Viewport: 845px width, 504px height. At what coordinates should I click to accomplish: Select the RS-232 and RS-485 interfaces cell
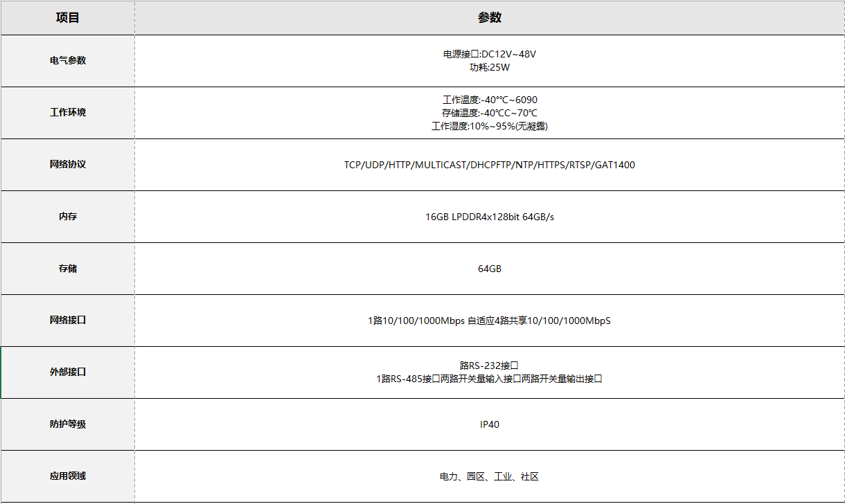pos(489,372)
